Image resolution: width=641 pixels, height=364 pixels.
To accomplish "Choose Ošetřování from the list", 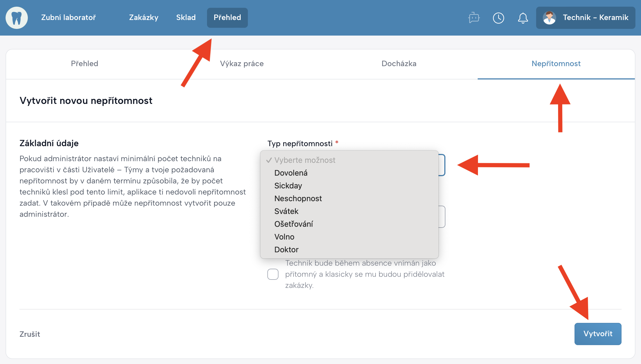I will click(294, 224).
